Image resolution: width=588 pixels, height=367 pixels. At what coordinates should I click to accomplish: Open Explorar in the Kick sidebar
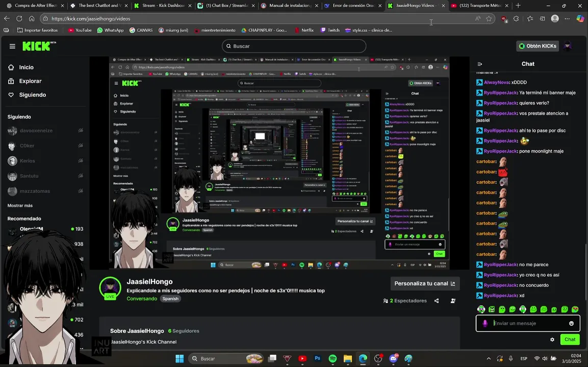click(25, 81)
